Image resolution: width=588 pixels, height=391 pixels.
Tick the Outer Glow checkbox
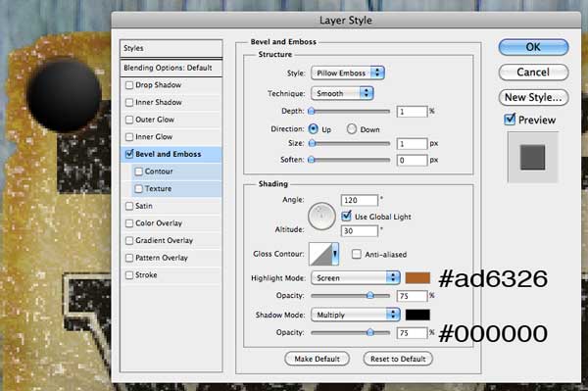click(129, 120)
